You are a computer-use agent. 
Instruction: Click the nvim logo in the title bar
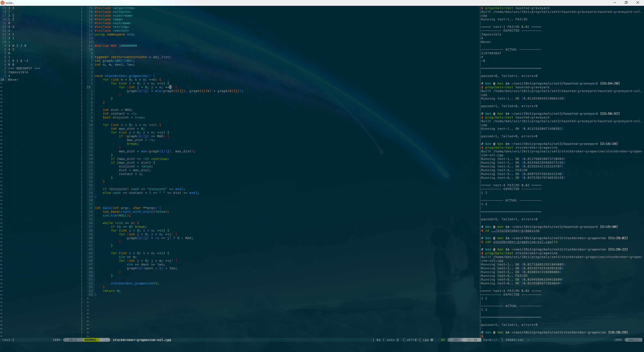pos(3,3)
